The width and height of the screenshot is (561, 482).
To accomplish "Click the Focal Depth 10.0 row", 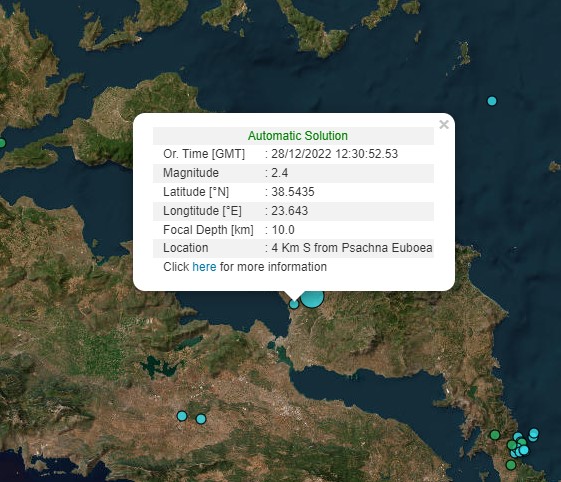I will point(293,230).
